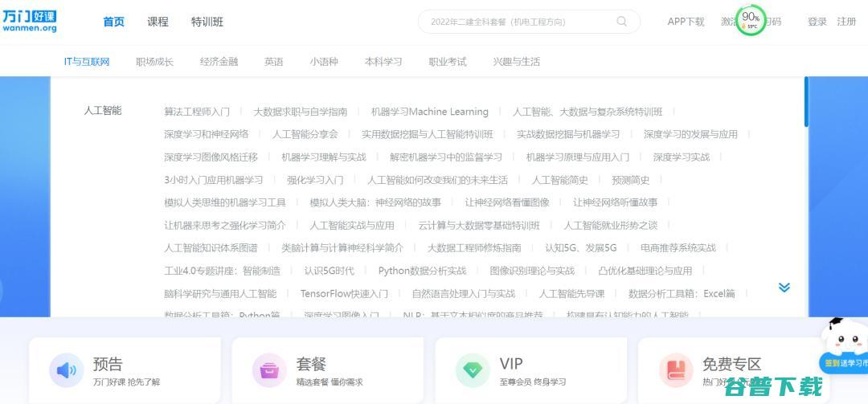Expand course list with double-chevron arrow
Screen dimensions: 868x404
click(x=784, y=288)
